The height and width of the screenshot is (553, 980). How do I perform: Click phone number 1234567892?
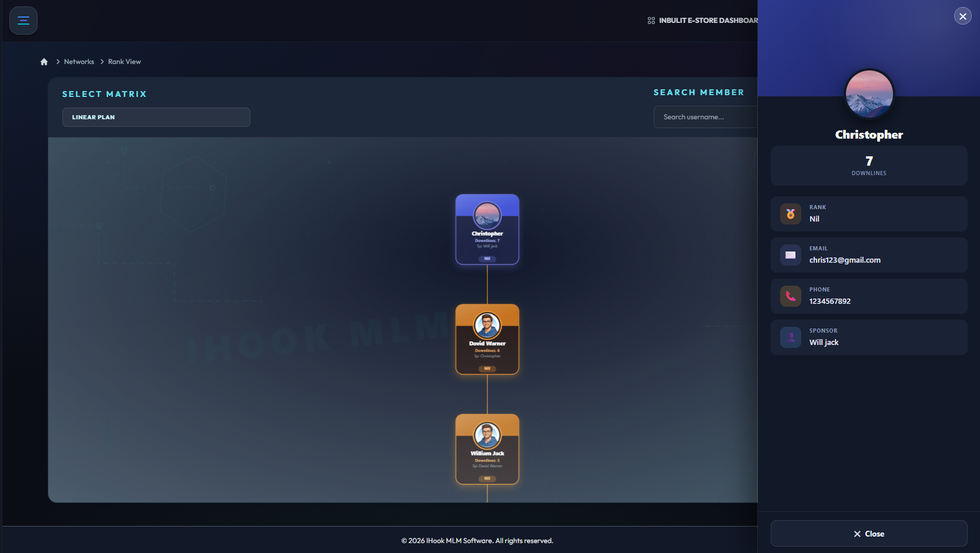830,301
